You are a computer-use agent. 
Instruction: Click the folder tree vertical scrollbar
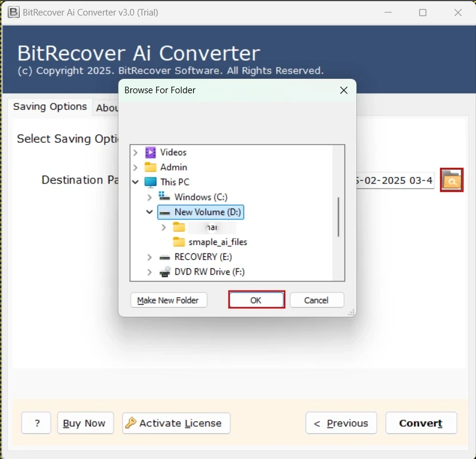338,216
